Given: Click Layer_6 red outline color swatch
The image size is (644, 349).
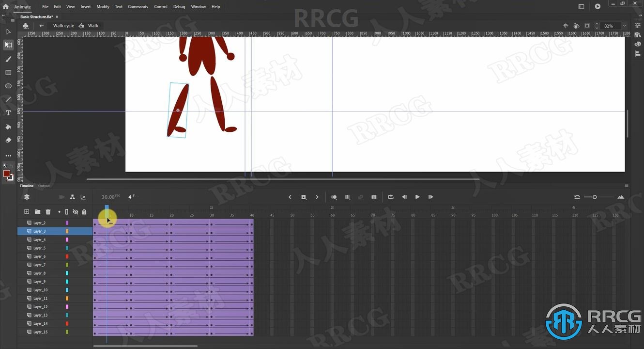Looking at the screenshot, I should pyautogui.click(x=67, y=256).
